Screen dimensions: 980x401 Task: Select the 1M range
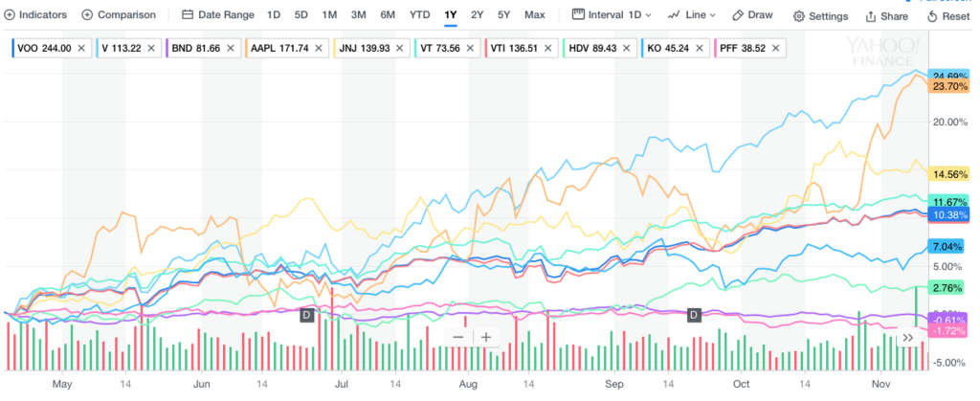click(329, 14)
